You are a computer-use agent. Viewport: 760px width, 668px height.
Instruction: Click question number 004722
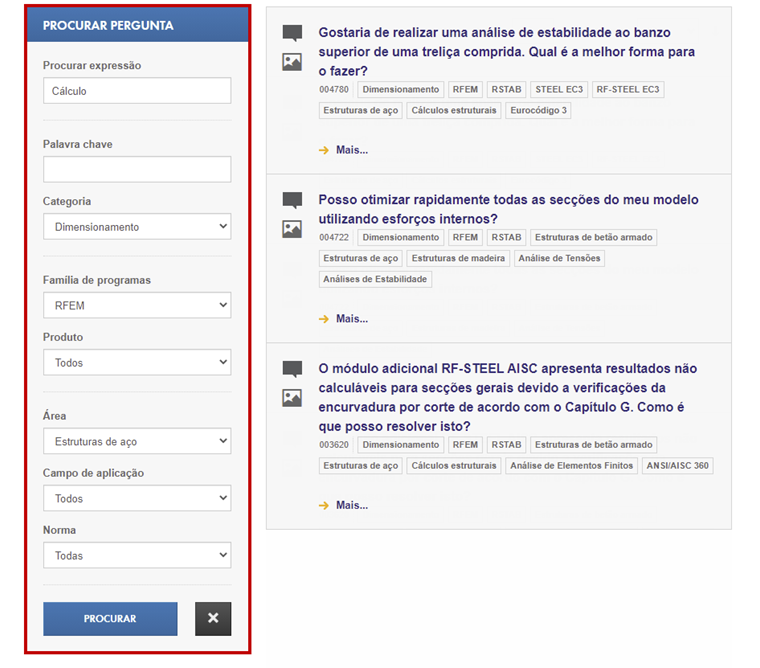[x=334, y=238]
